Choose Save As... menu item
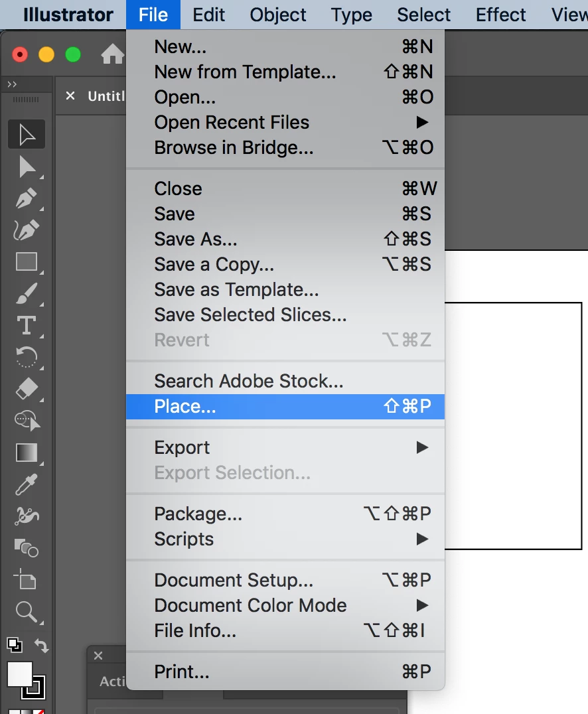The width and height of the screenshot is (588, 714). click(285, 239)
